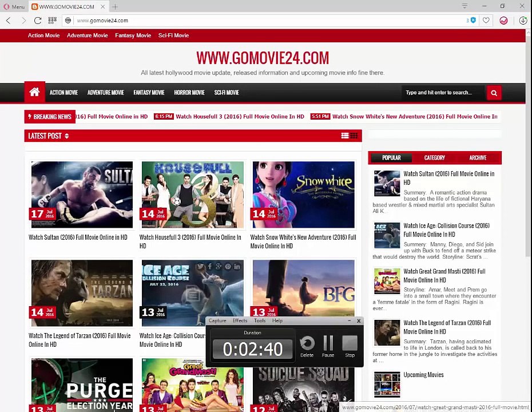Open the Speed Dial grid icon
The width and height of the screenshot is (532, 412).
point(52,21)
